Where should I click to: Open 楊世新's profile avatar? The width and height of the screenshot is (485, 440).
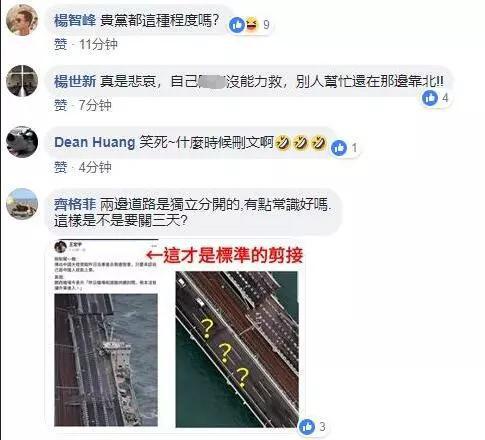tap(22, 81)
